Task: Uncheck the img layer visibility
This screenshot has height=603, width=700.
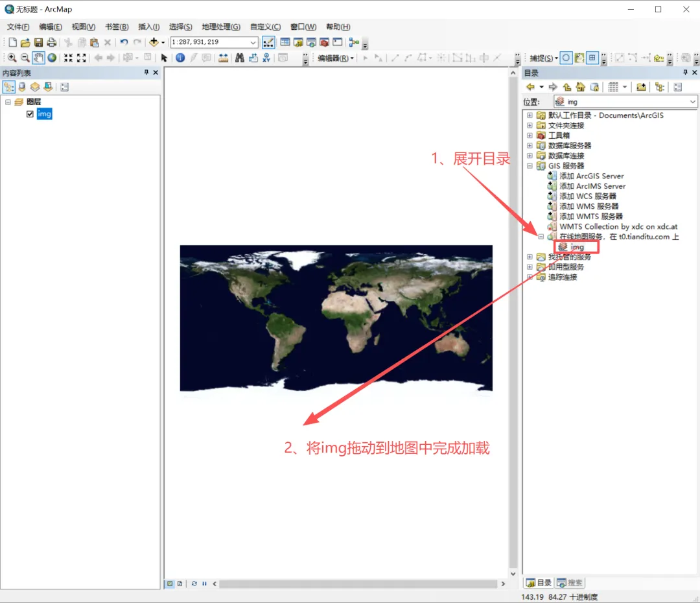Action: [30, 114]
